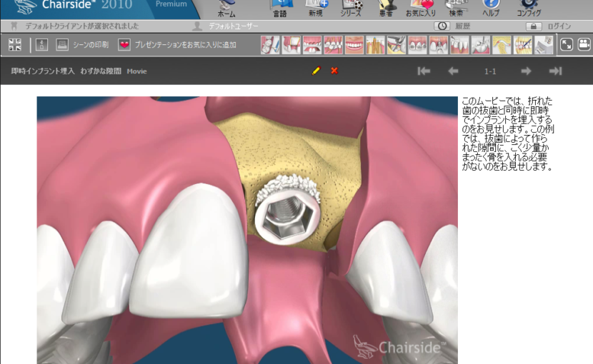The image size is (593, 364).
Task: Select the crowded teeth category thumbnail
Action: 333,45
